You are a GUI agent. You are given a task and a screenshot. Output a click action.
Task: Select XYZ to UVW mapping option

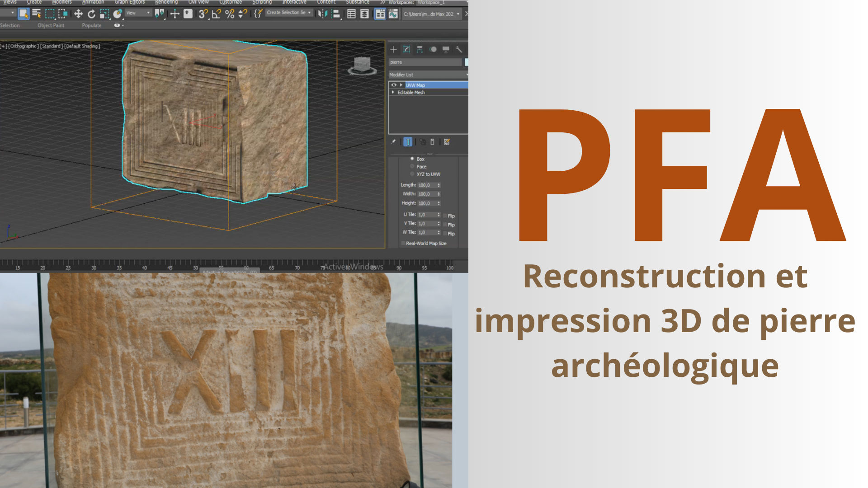pyautogui.click(x=412, y=174)
